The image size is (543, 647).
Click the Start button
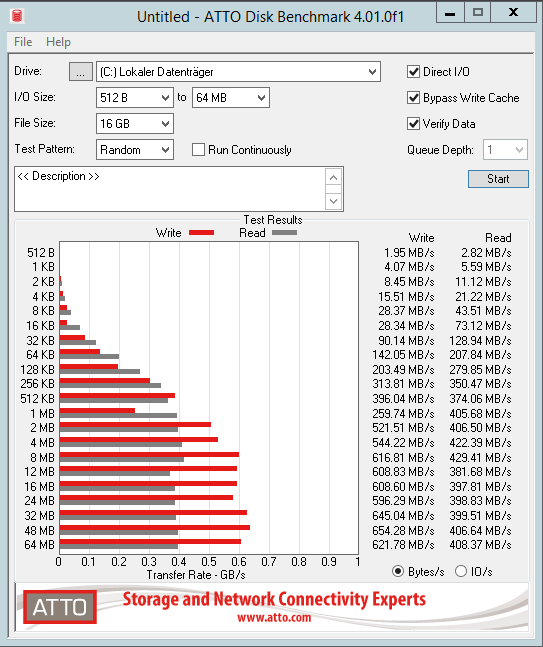[x=498, y=179]
